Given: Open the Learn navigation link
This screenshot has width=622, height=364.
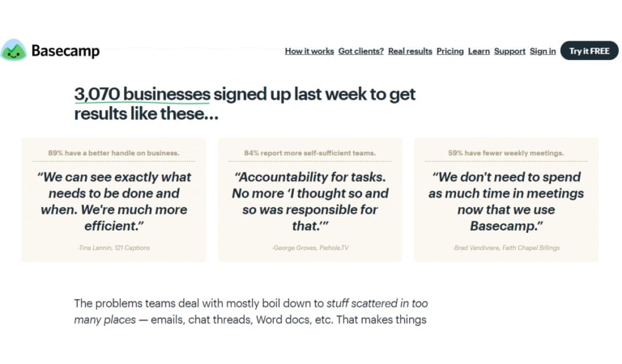Looking at the screenshot, I should coord(479,51).
